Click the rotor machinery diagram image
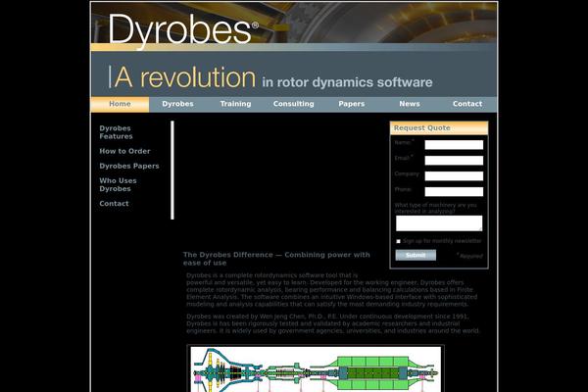 click(x=316, y=368)
